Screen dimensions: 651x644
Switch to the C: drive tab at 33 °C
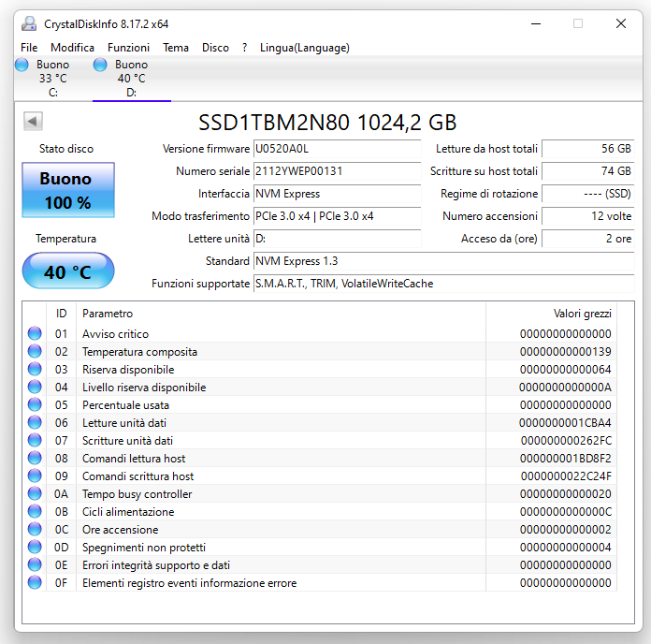(x=52, y=79)
